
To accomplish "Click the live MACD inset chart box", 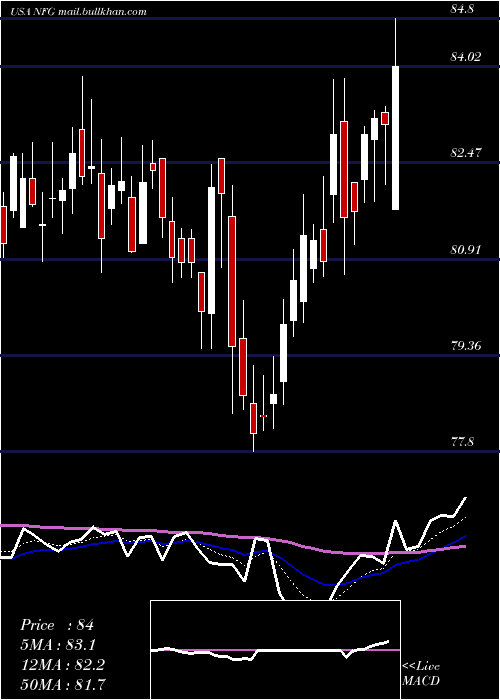I will click(x=275, y=650).
